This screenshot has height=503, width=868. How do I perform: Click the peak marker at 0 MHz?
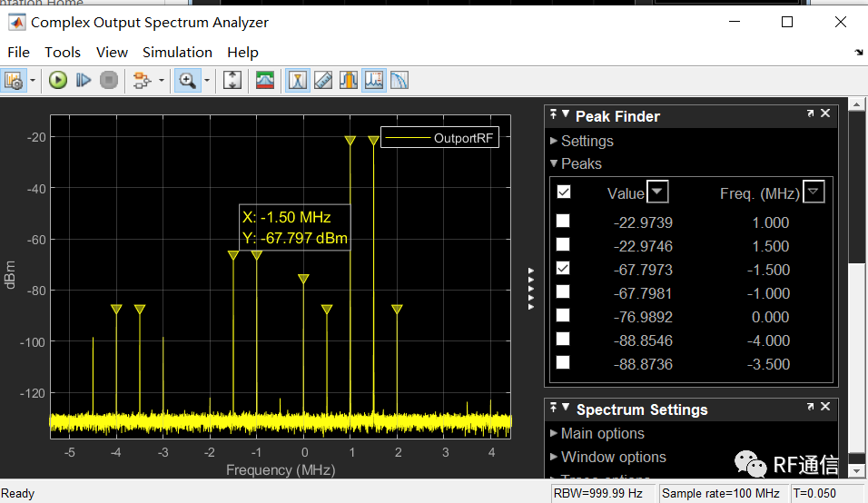pos(303,279)
